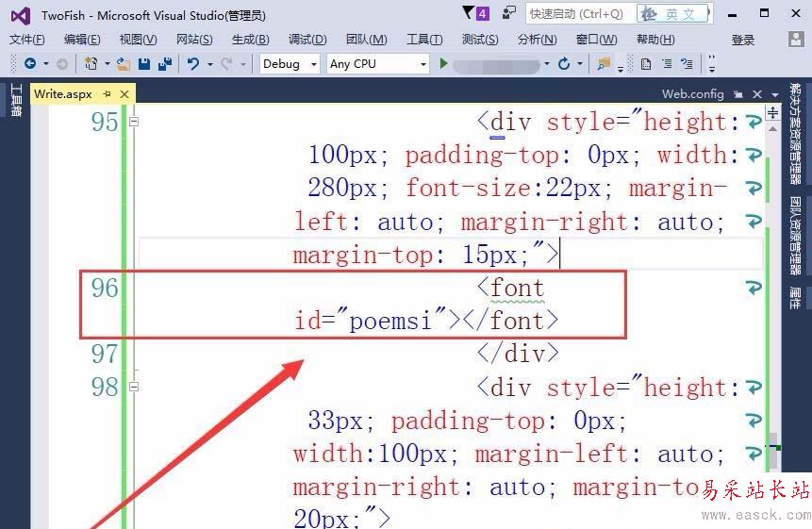Open the toolbar overflow options arrow

click(x=712, y=64)
